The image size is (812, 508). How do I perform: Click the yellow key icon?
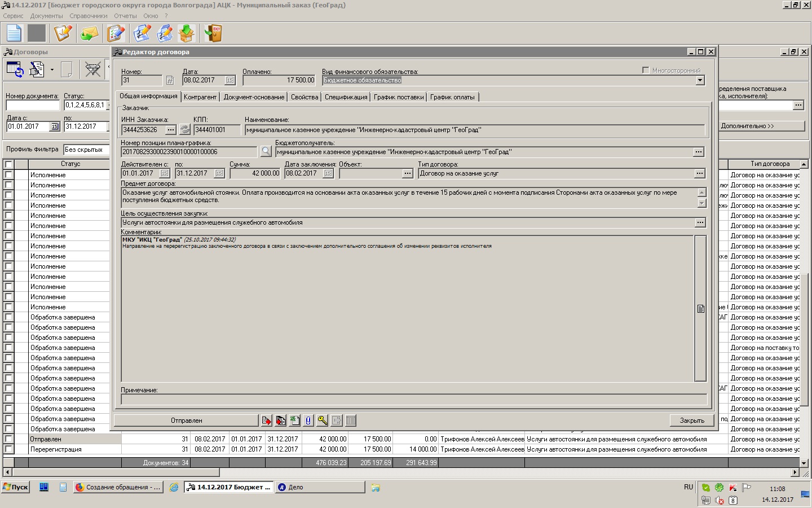click(322, 421)
